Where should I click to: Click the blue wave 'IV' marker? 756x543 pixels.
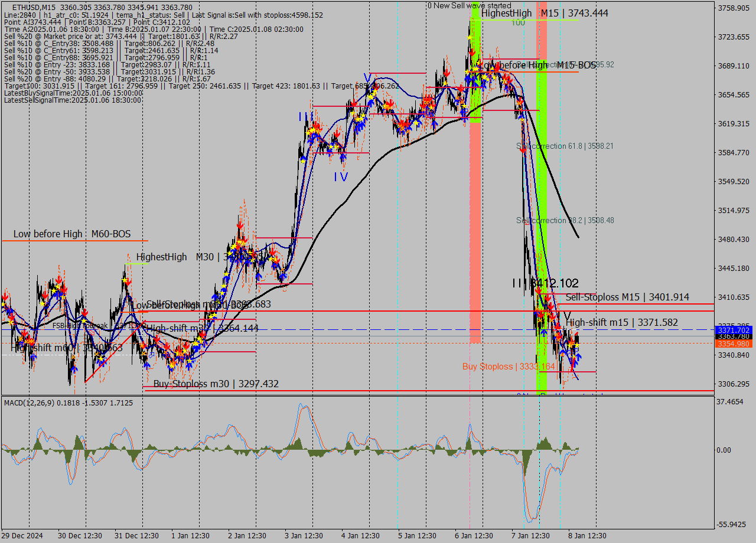[x=340, y=176]
